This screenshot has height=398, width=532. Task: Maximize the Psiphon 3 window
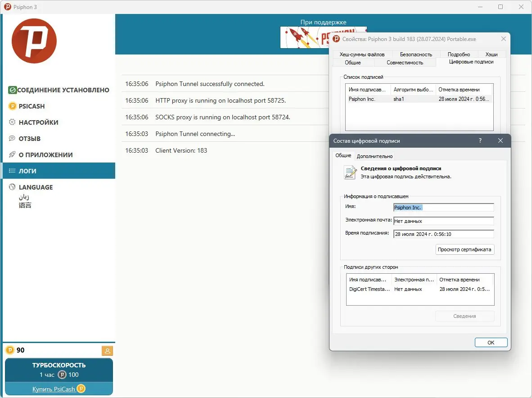pos(500,7)
